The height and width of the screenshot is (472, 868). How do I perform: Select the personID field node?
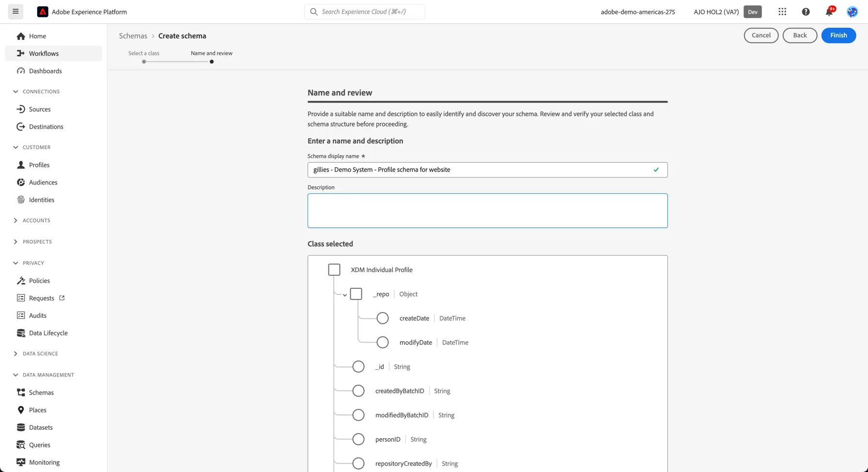[x=358, y=440]
